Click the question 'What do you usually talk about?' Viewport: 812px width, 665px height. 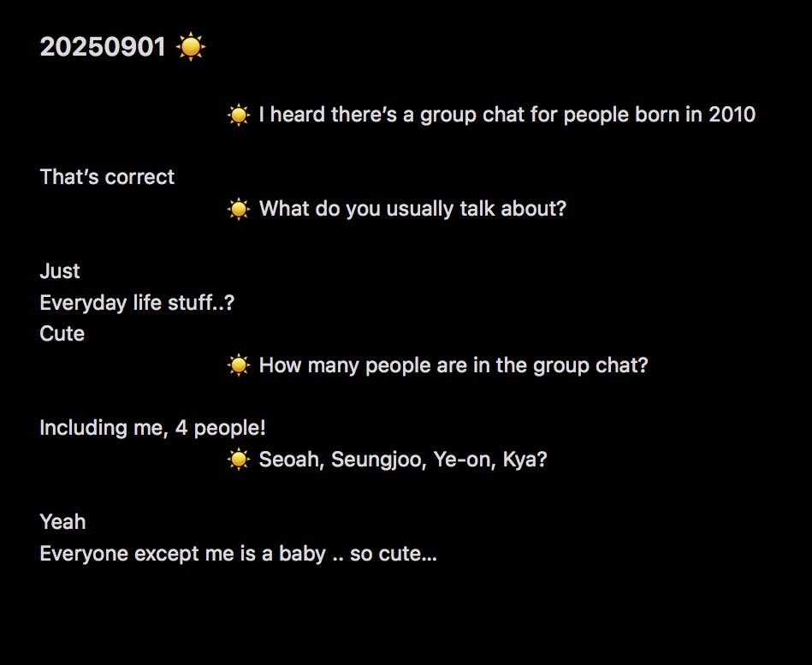coord(412,209)
